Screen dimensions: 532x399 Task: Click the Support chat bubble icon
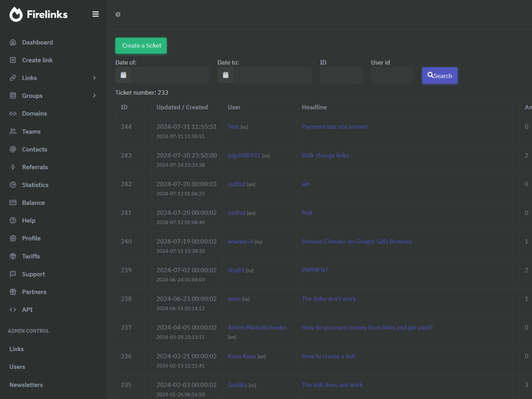pos(13,274)
